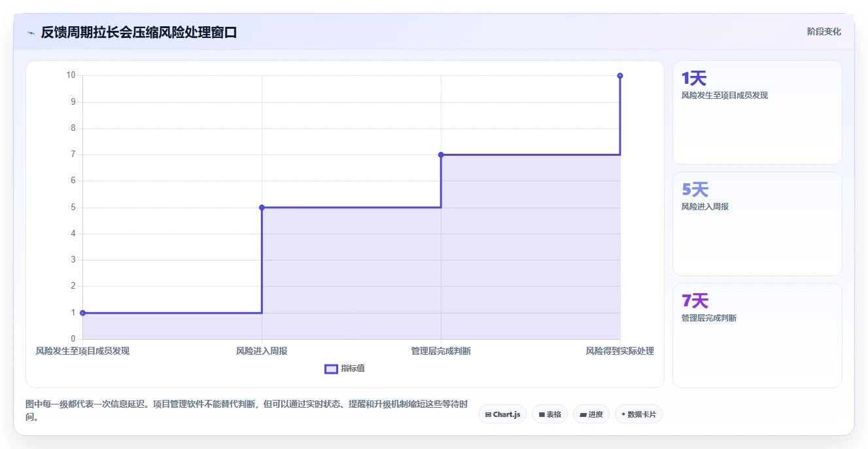Select the 数据卡片 tag chip
Viewport: 868px width, 449px height.
638,414
